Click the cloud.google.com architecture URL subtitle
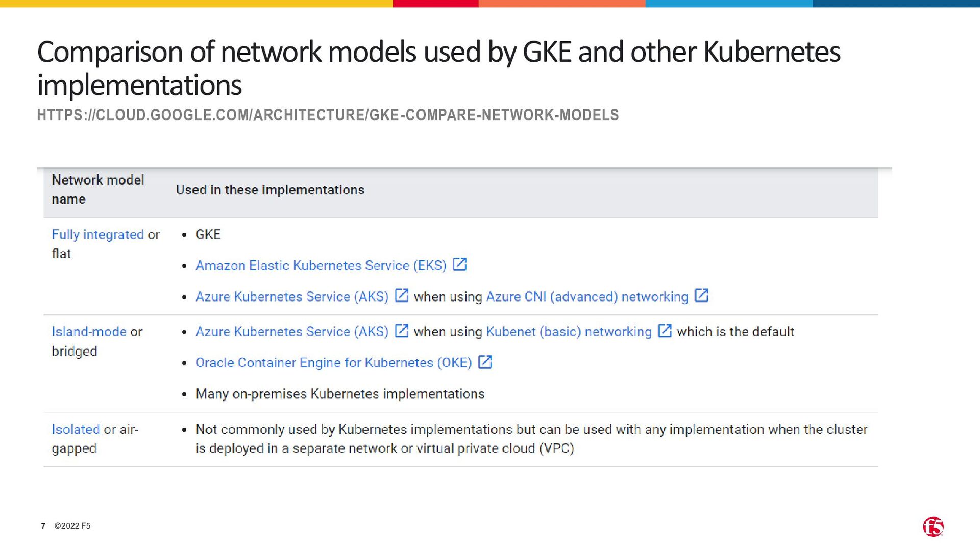 coord(328,115)
